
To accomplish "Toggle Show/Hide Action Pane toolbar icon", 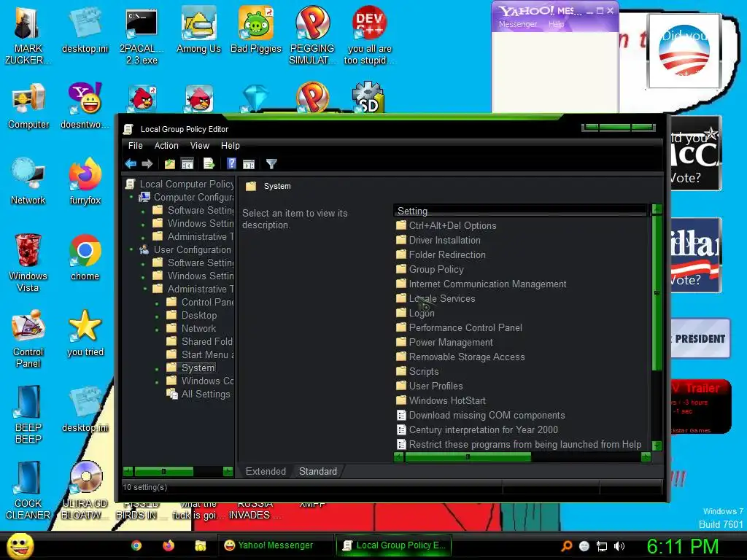I will (x=249, y=164).
